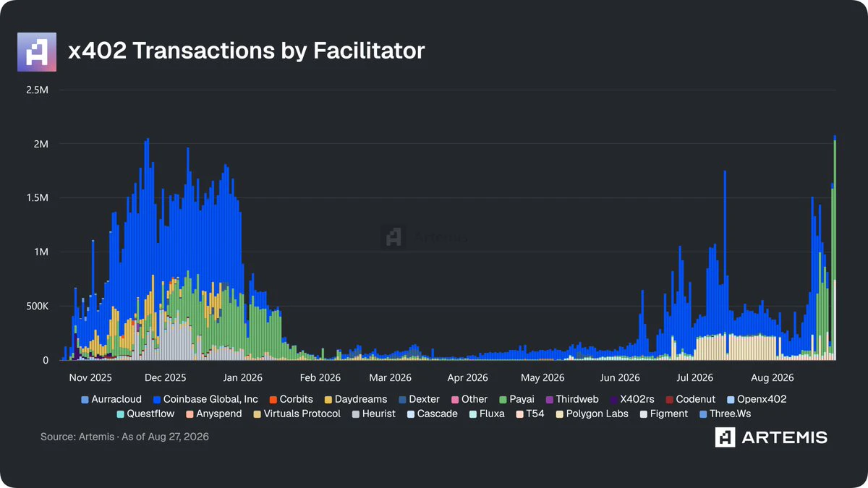The height and width of the screenshot is (488, 868).
Task: Click the Polygon Labs legend label
Action: click(x=592, y=414)
